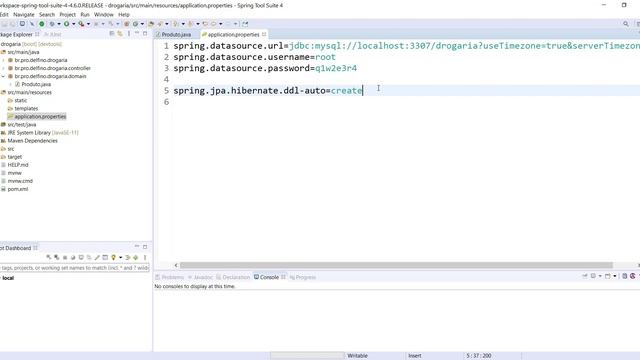This screenshot has height=360, width=640.
Task: Click the Display Selected Console icon
Action: tap(593, 276)
